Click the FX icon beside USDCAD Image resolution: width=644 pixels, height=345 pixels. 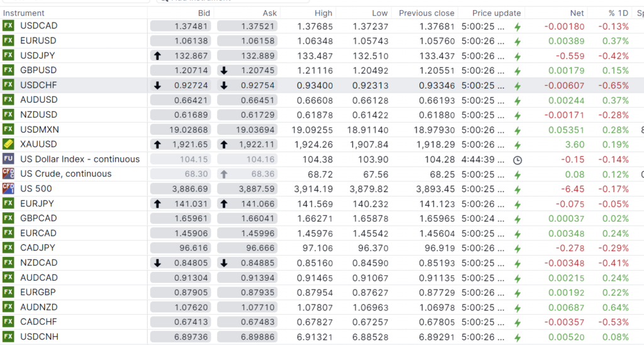click(8, 26)
